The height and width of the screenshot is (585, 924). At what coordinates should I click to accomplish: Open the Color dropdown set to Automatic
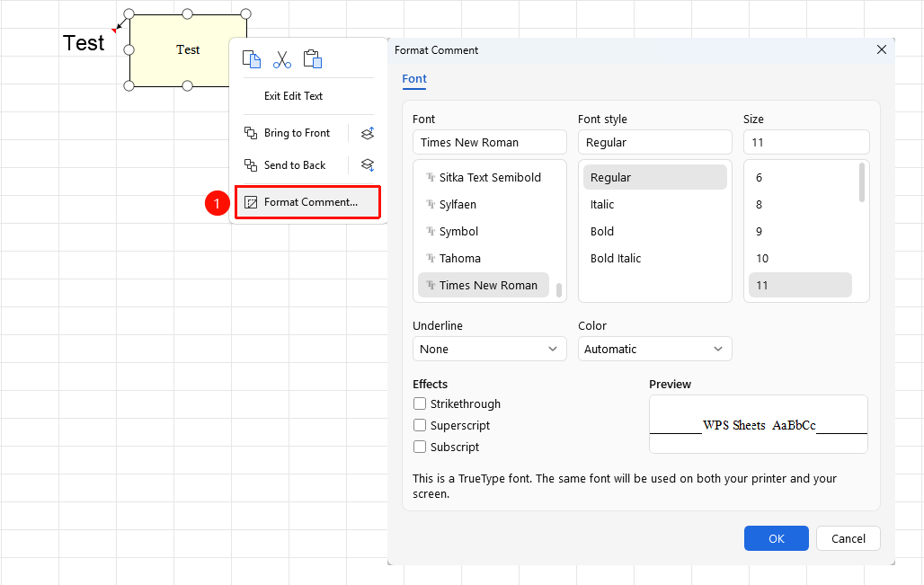[655, 349]
